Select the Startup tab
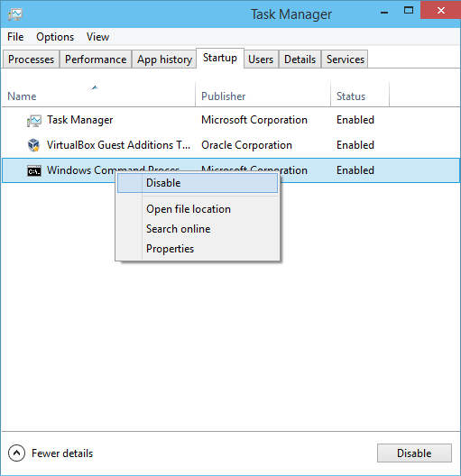The height and width of the screenshot is (476, 461). (220, 58)
